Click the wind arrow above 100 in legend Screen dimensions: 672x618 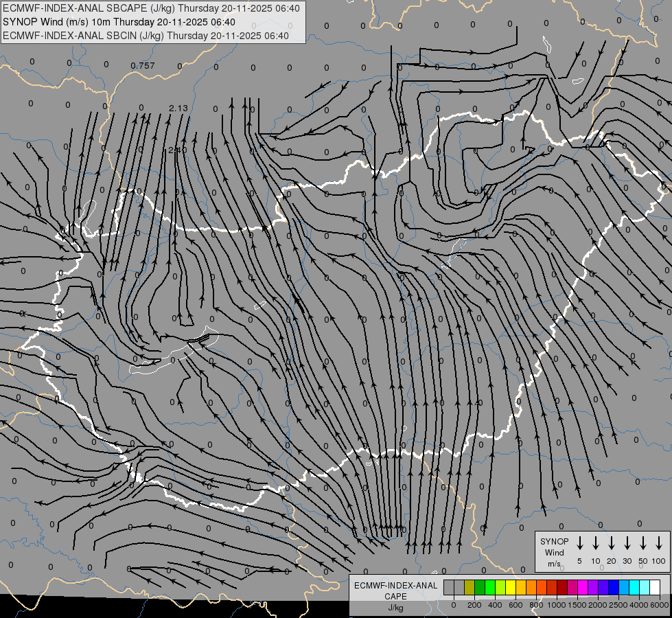coord(659,543)
